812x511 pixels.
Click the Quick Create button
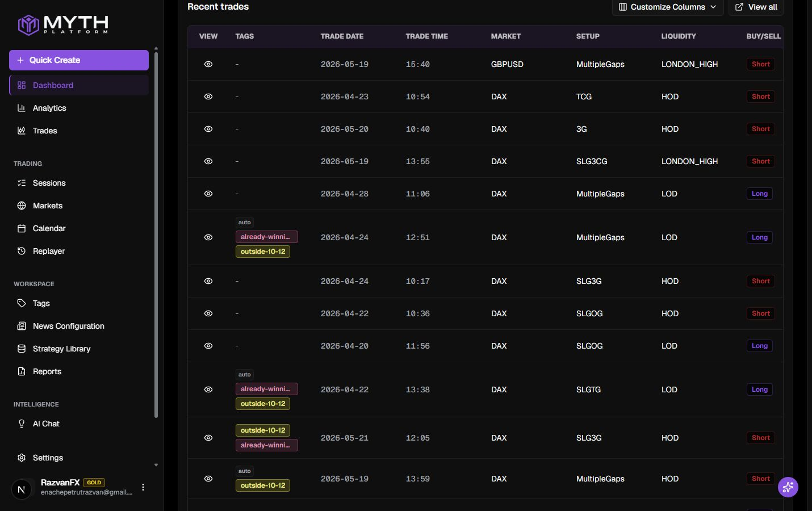tap(79, 60)
